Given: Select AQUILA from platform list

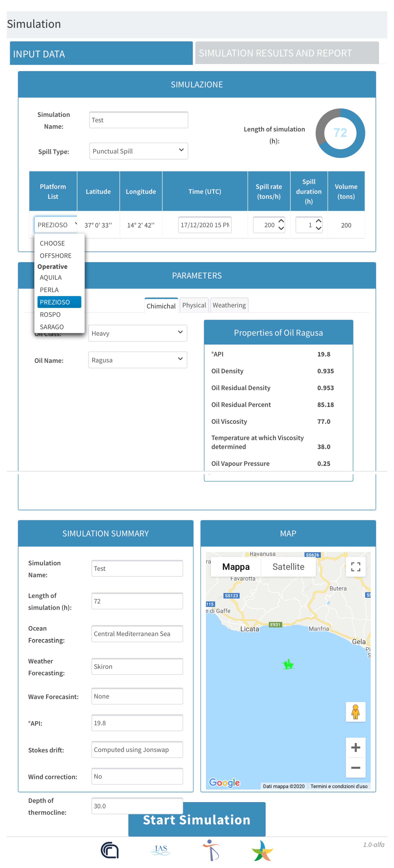Looking at the screenshot, I should (x=59, y=277).
